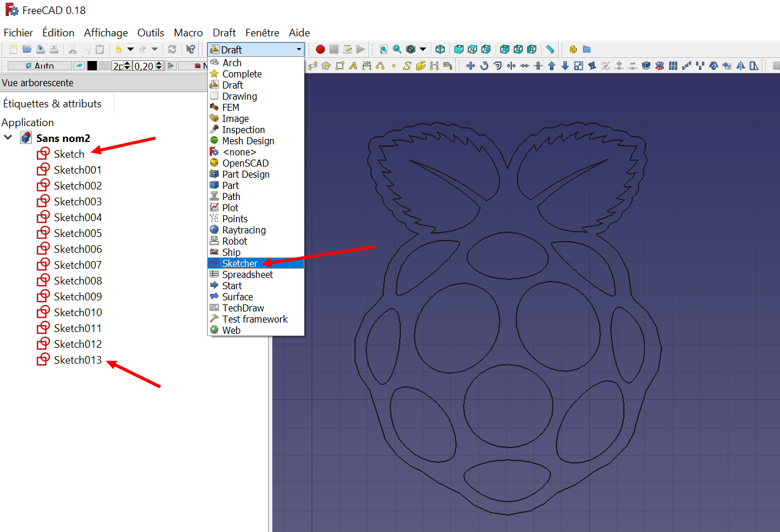Click the black line color swatch

click(92, 66)
